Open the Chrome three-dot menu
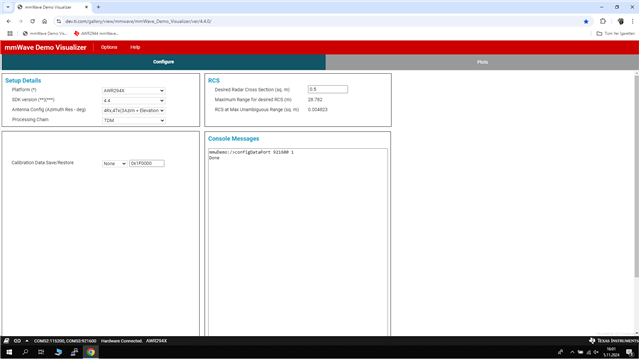This screenshot has width=640, height=361. [632, 21]
